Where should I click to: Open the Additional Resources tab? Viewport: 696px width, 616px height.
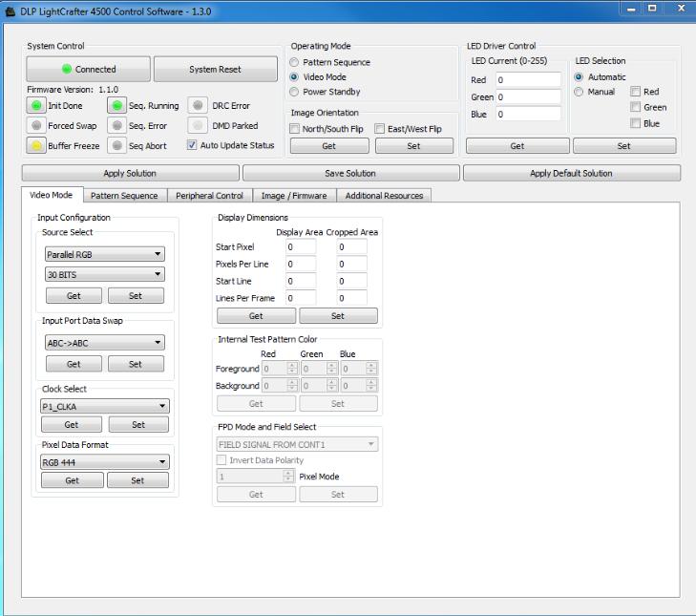tap(384, 196)
